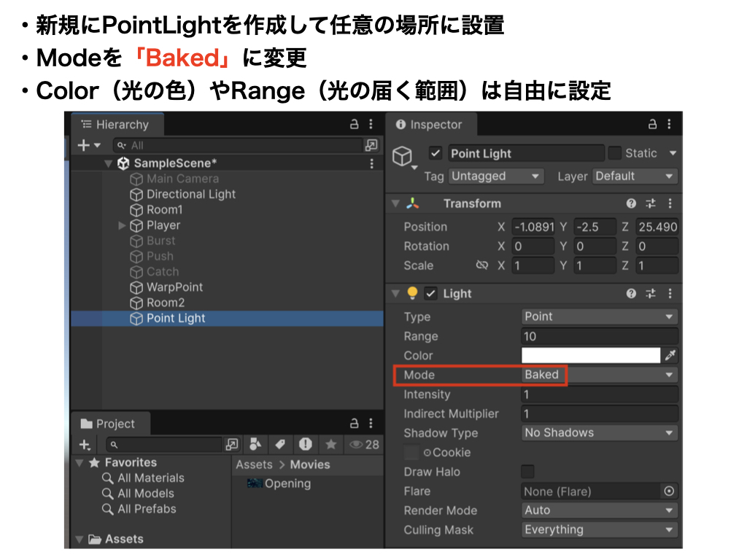This screenshot has width=747, height=560.
Task: Expand the Player object in Hierarchy
Action: click(x=123, y=225)
